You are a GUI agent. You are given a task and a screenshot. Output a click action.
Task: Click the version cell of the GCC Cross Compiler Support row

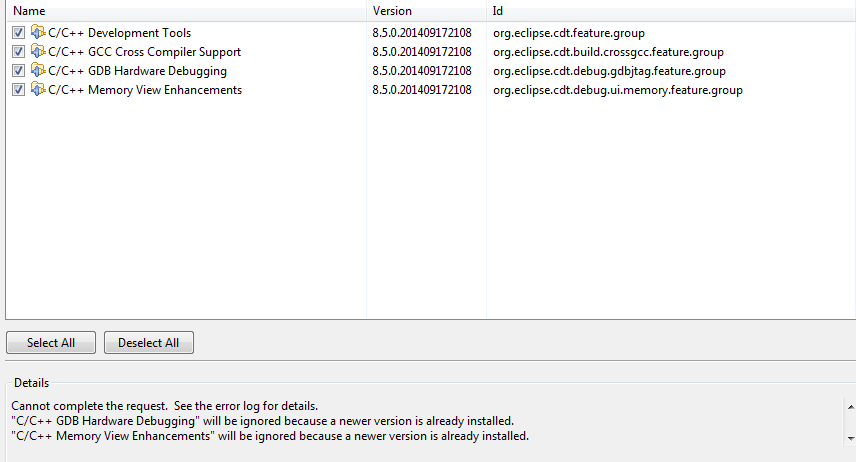(422, 52)
